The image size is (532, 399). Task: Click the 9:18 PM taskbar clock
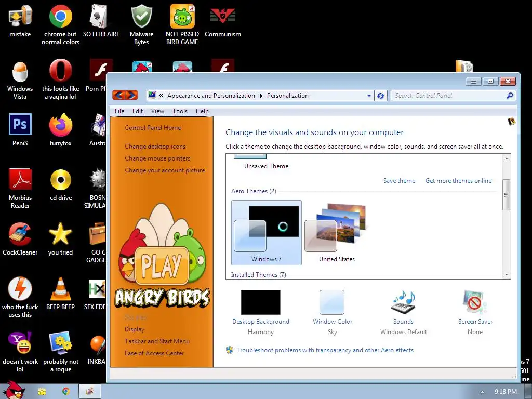point(506,392)
